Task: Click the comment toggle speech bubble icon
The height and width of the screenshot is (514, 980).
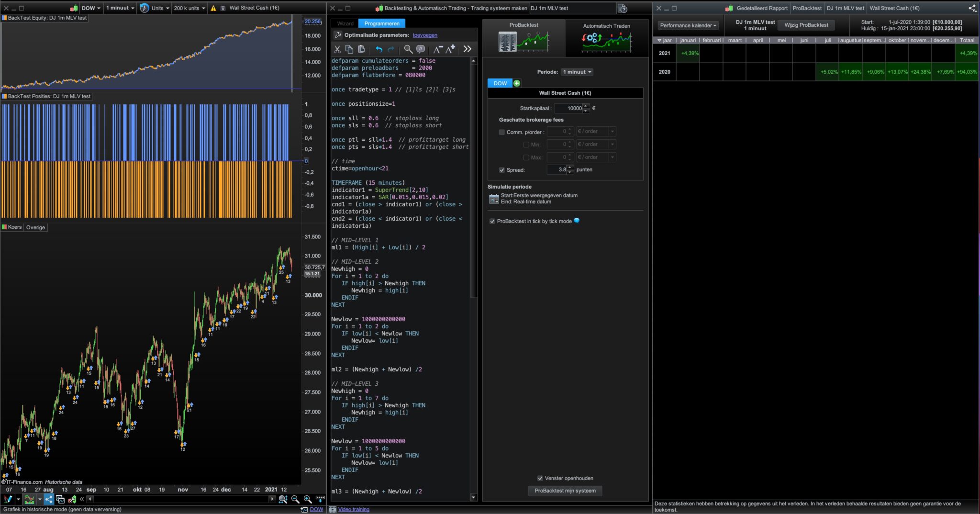Action: (421, 49)
